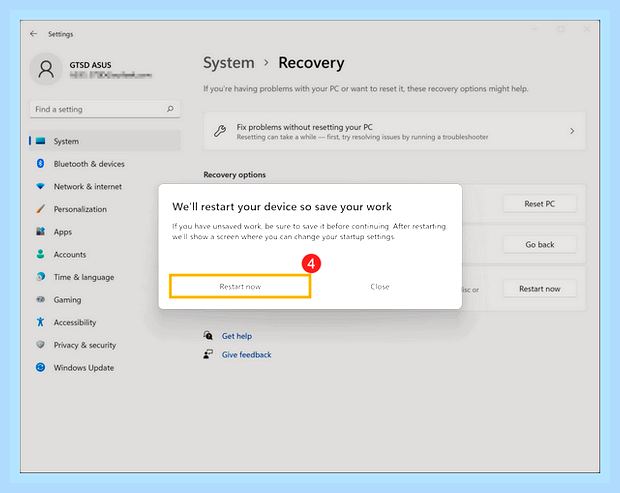Open the Give feedback link
This screenshot has height=493, width=620.
tap(246, 355)
